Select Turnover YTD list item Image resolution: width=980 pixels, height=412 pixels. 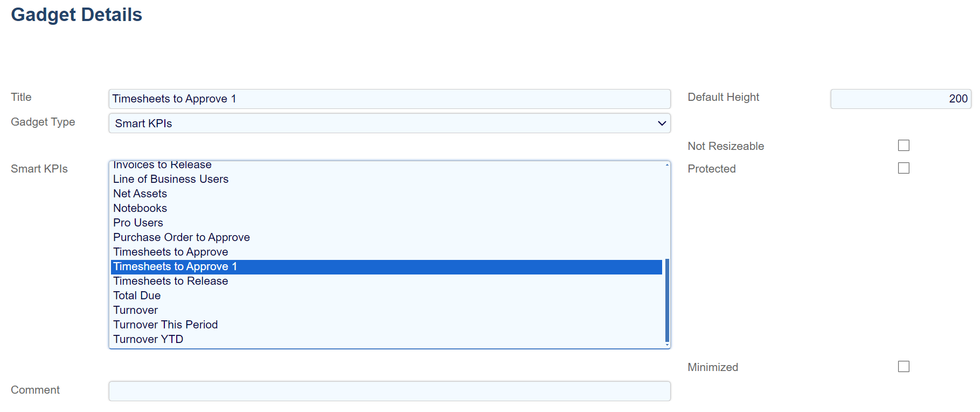point(148,339)
